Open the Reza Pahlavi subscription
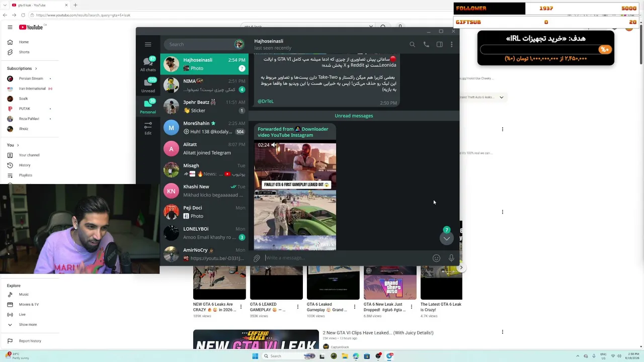The width and height of the screenshot is (644, 362). [30, 119]
